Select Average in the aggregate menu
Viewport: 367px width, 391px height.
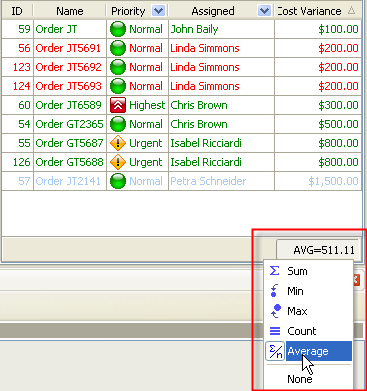tap(309, 351)
